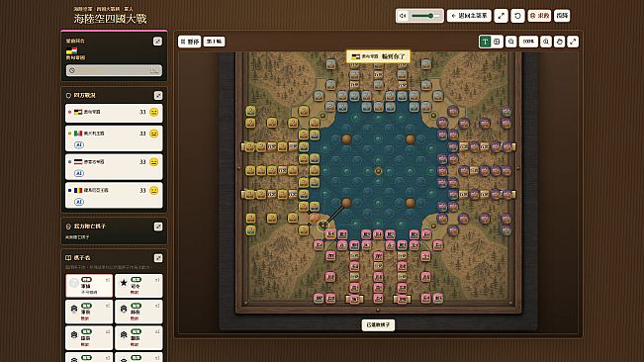Expand the board view to fullscreen
Viewport: 644px width, 362px height.
pyautogui.click(x=573, y=42)
